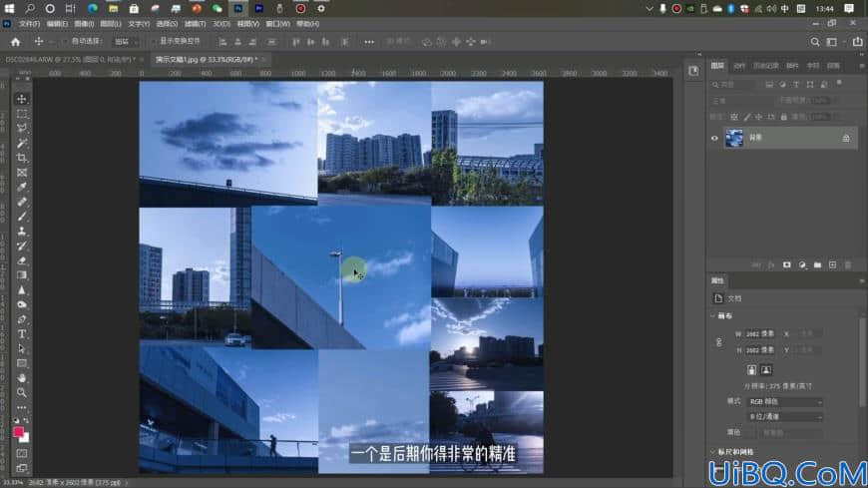Click the share icon at top right
Screen dimensions: 868x488
click(x=857, y=42)
